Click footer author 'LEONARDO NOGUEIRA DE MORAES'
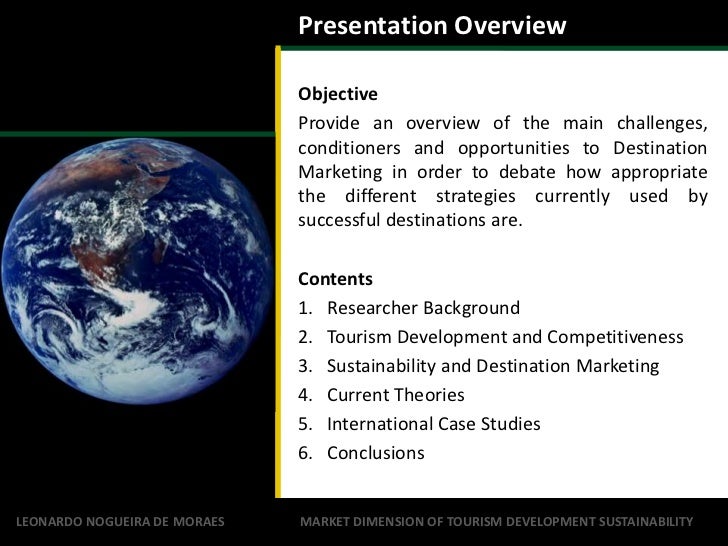Image resolution: width=728 pixels, height=546 pixels. (120, 522)
